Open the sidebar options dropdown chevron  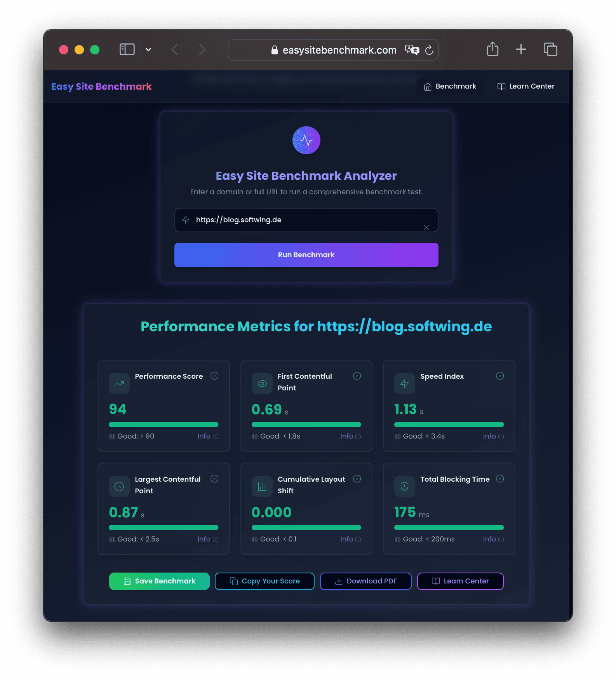(x=148, y=49)
